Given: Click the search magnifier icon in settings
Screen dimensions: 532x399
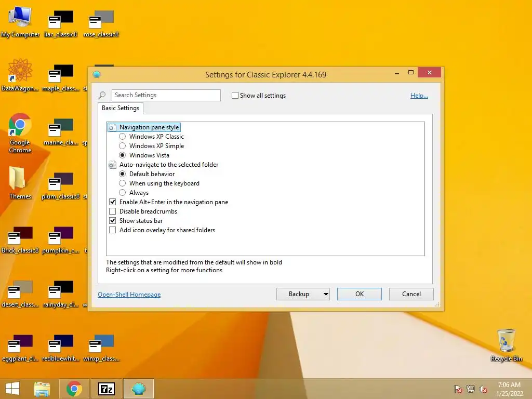Looking at the screenshot, I should coord(102,96).
